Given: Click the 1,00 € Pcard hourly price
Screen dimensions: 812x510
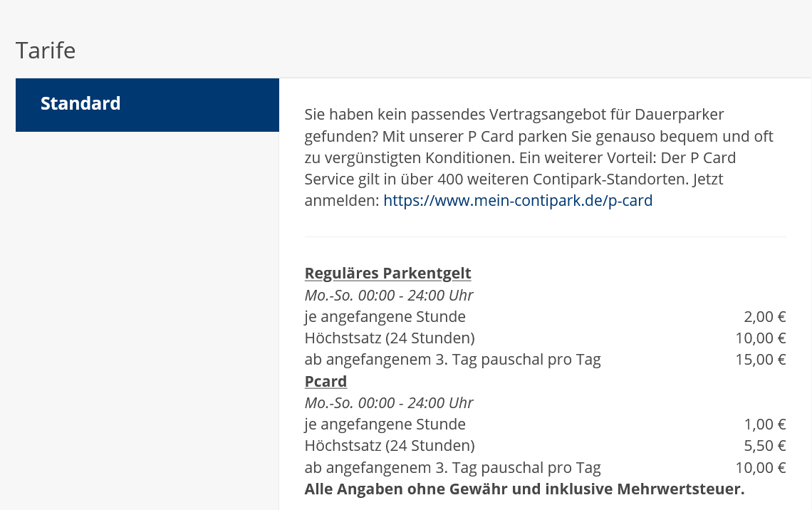Looking at the screenshot, I should click(x=764, y=425).
